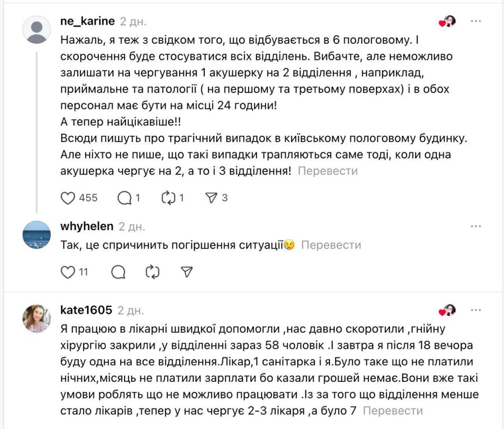Open the whyhelen username profile
The height and width of the screenshot is (429, 504).
[x=87, y=226]
